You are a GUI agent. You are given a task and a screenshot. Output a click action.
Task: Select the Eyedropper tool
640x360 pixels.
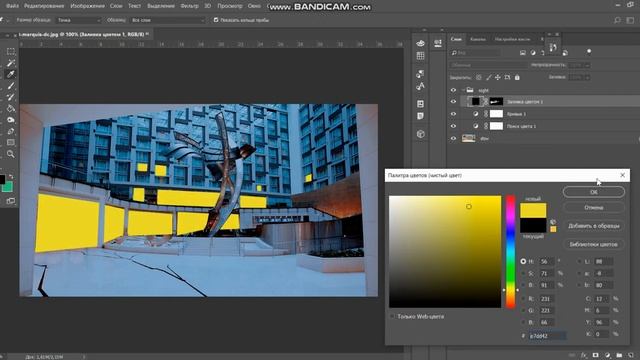click(x=11, y=74)
